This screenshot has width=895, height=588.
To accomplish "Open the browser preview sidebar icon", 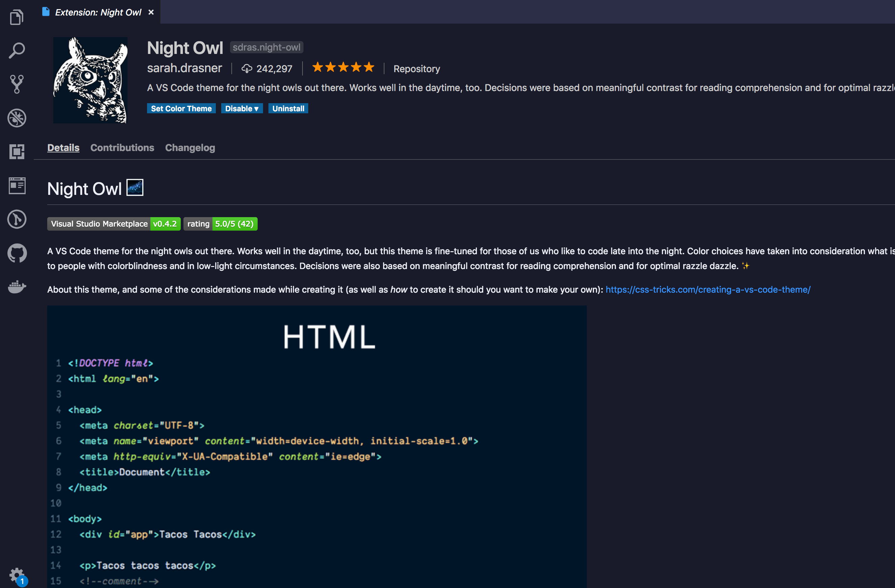I will coord(17,185).
